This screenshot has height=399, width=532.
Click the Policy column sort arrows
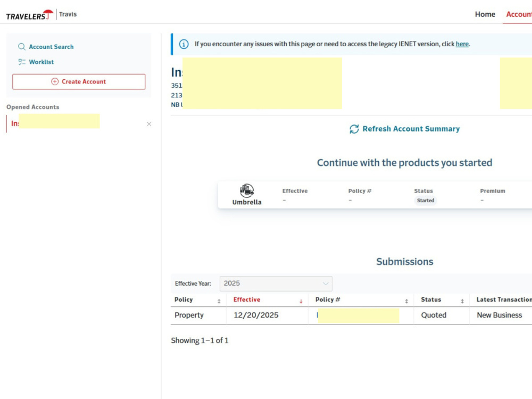coord(219,301)
